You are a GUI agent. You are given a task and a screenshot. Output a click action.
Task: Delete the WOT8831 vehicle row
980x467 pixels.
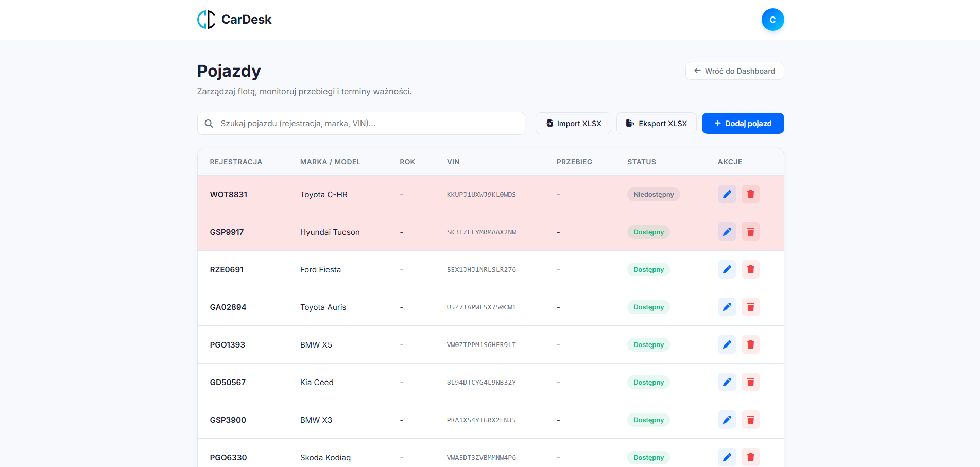click(x=750, y=194)
